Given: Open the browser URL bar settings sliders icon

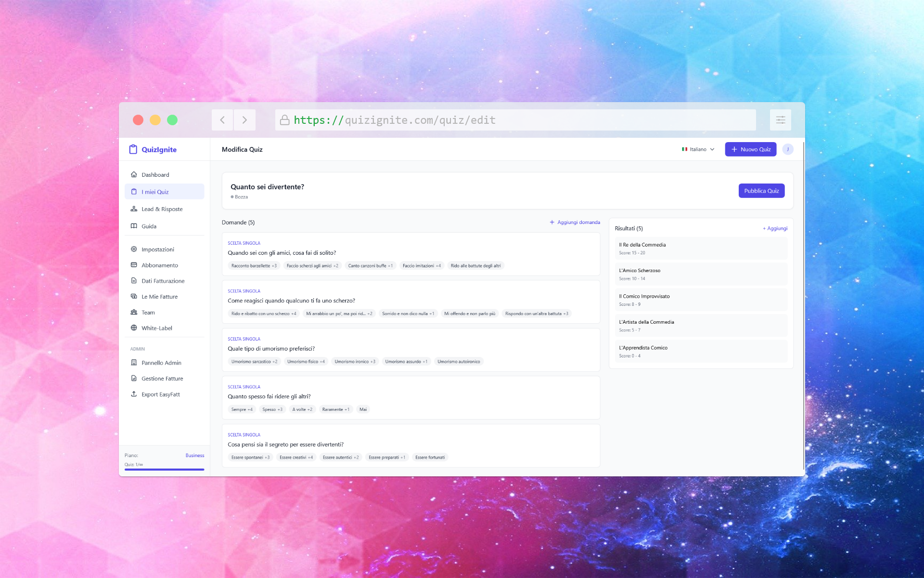Looking at the screenshot, I should [x=780, y=120].
